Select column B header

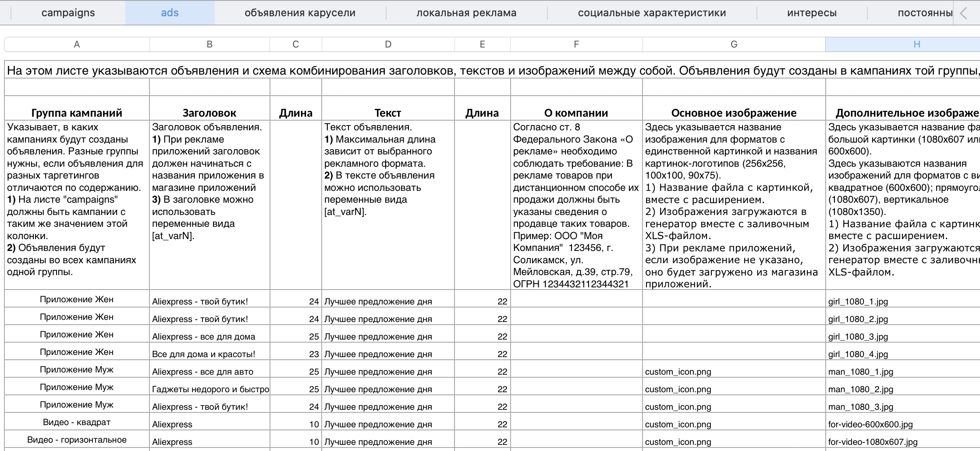(209, 44)
